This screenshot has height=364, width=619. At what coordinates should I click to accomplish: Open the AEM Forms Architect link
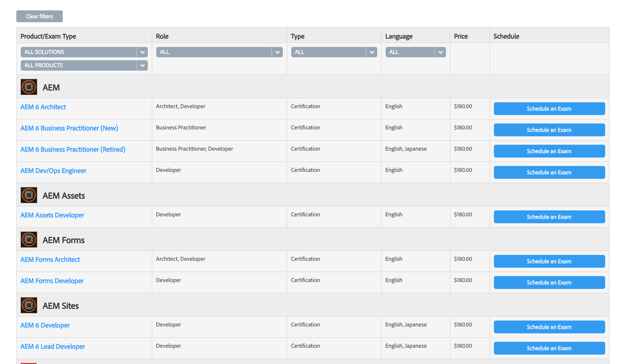(50, 259)
